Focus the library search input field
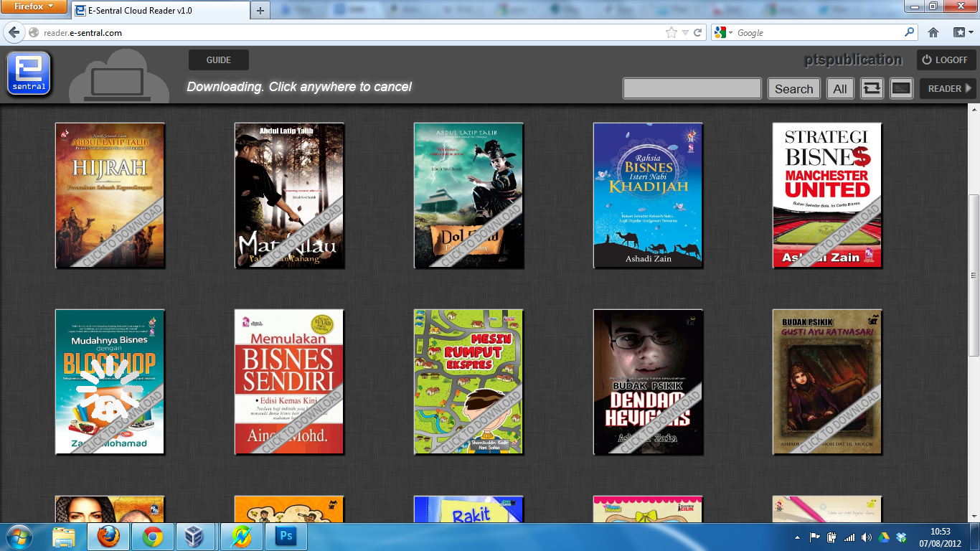The image size is (980, 551). [x=692, y=88]
